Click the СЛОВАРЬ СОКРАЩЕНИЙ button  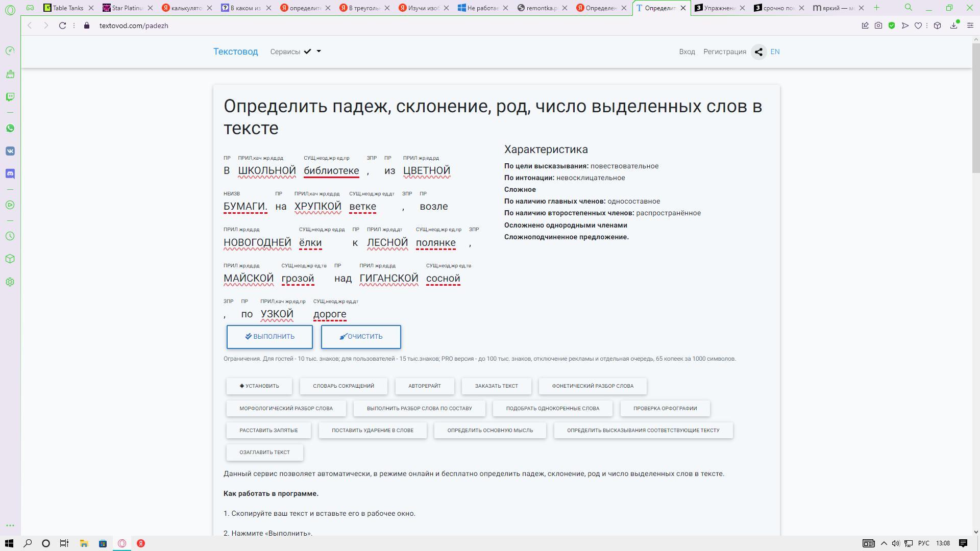pos(344,386)
